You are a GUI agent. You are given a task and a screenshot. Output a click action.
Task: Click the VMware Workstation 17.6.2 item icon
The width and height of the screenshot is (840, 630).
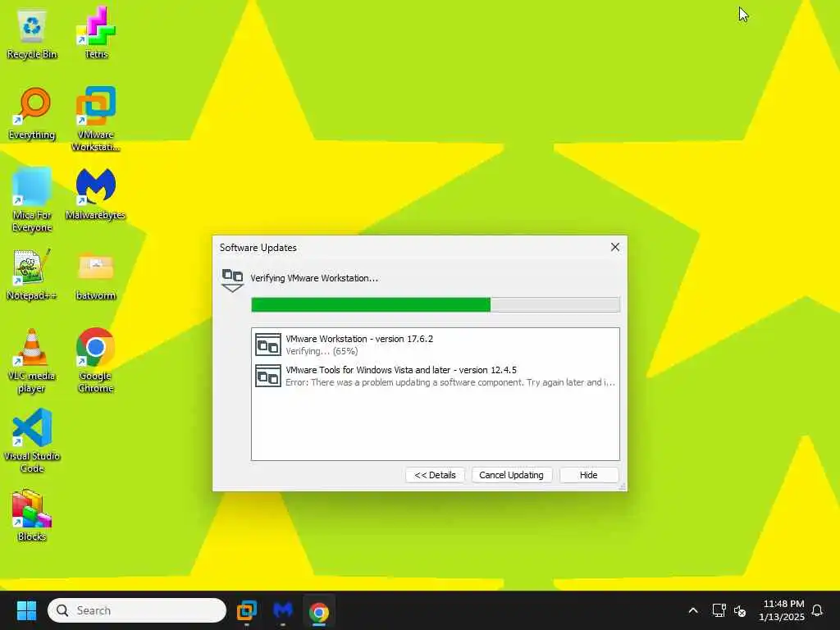point(268,345)
